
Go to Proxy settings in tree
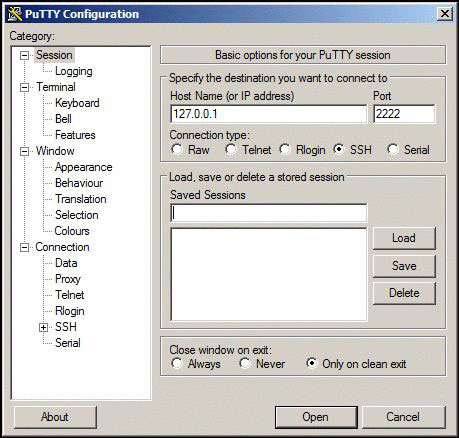pyautogui.click(x=68, y=279)
